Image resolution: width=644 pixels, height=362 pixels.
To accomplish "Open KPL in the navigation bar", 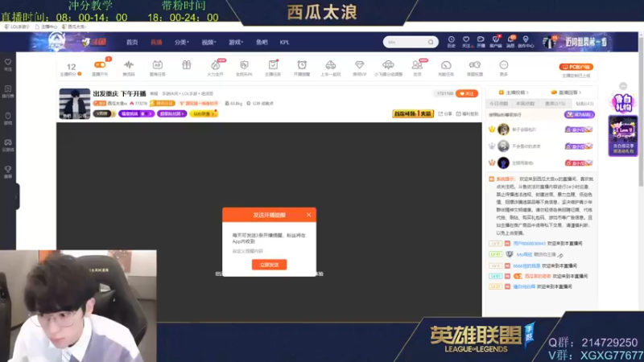I will [x=284, y=43].
